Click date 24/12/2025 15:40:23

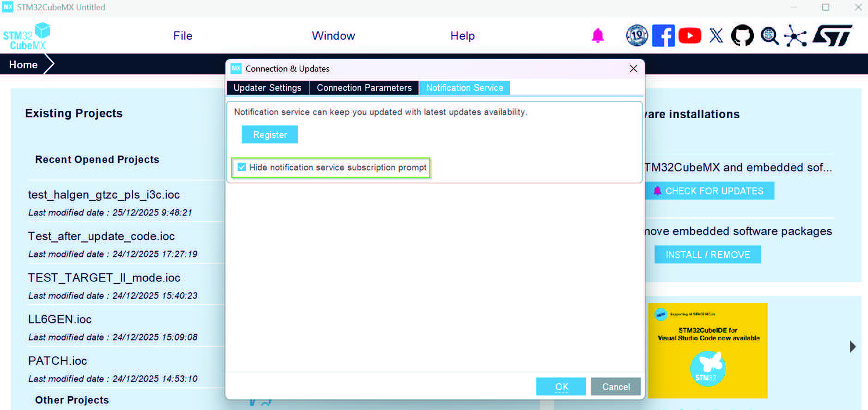coord(155,295)
